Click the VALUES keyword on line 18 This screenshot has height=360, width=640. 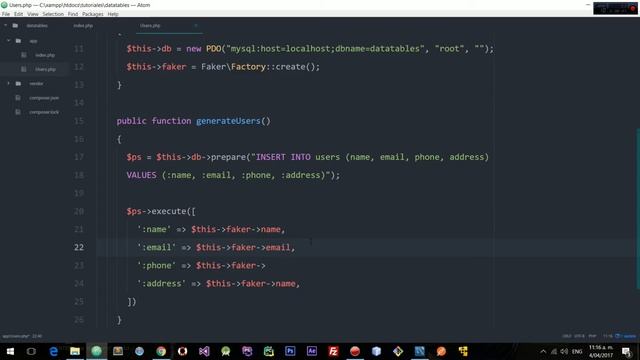coord(141,175)
